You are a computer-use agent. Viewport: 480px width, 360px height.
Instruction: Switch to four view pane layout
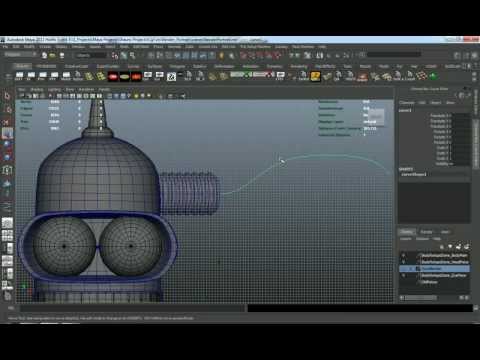pyautogui.click(x=7, y=236)
